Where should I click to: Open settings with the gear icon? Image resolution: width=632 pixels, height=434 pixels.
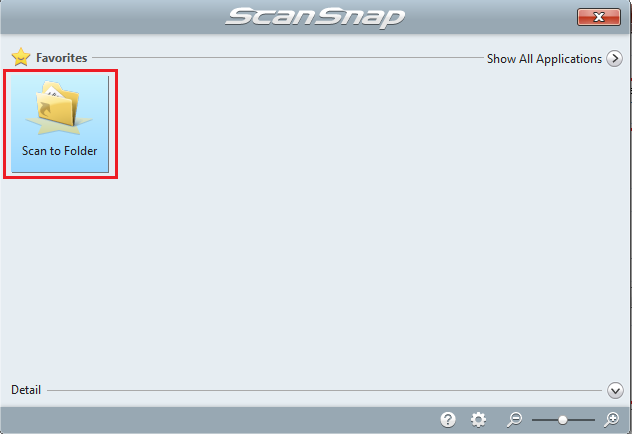[478, 419]
